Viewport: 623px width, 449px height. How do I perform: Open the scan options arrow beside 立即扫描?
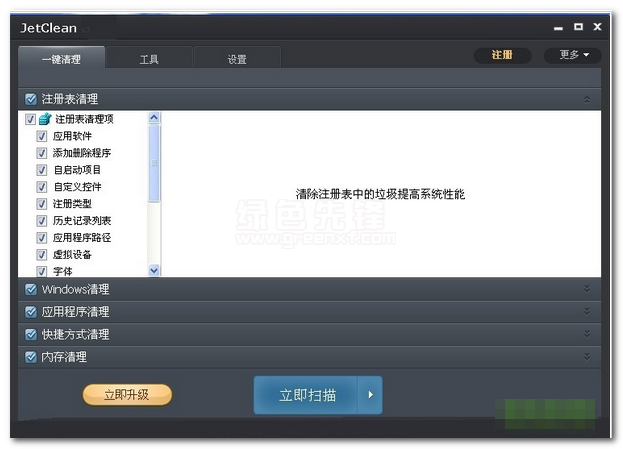(370, 395)
